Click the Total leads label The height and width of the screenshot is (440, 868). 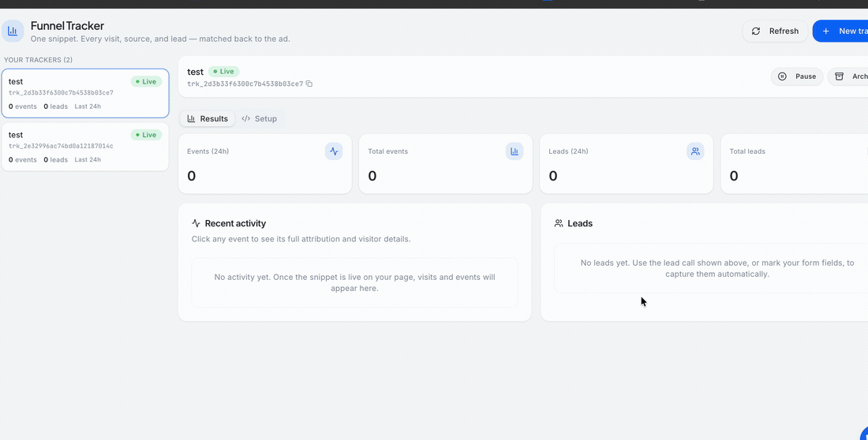[747, 151]
